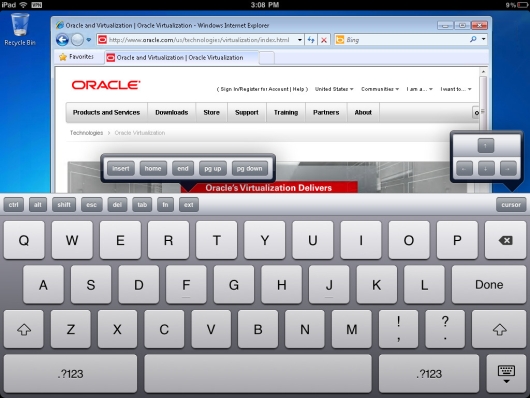
Task: Click the Help link in header
Action: point(298,89)
